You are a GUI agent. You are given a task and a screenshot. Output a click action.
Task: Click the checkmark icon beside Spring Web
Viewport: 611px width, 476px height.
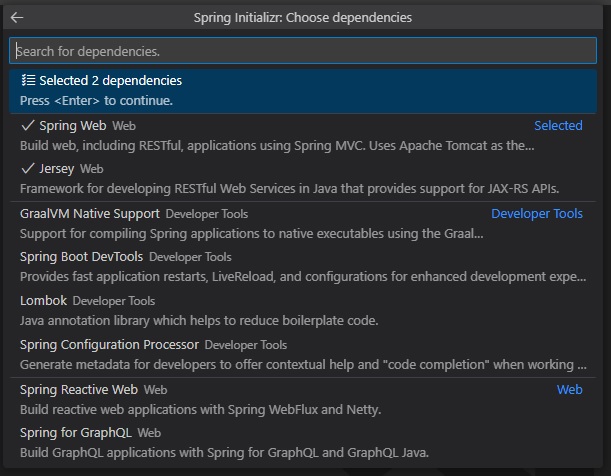[27, 126]
